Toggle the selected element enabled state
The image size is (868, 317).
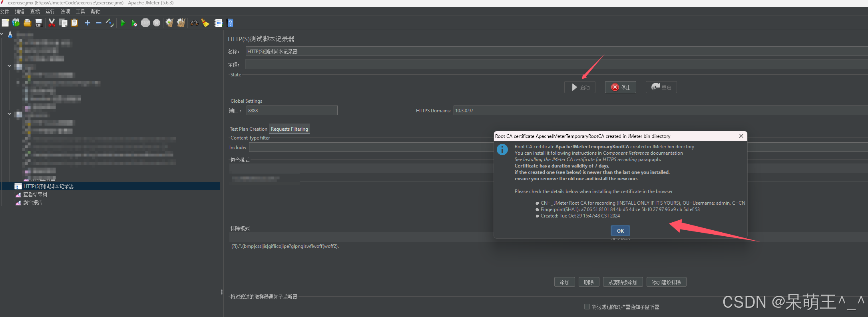click(x=110, y=23)
